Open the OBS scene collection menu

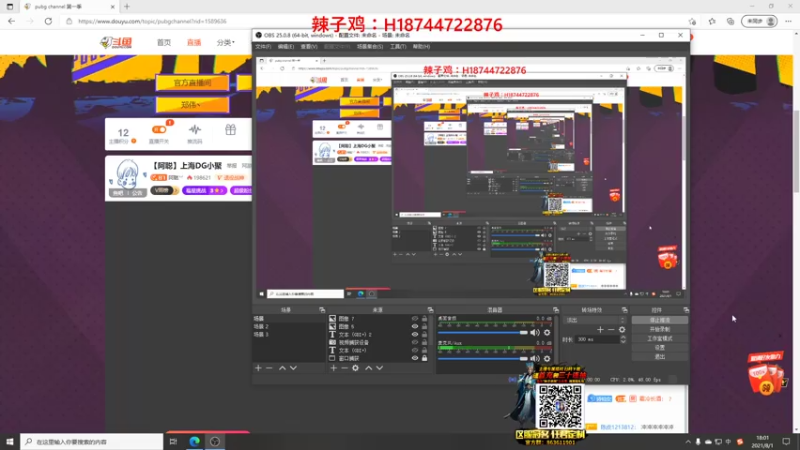370,46
